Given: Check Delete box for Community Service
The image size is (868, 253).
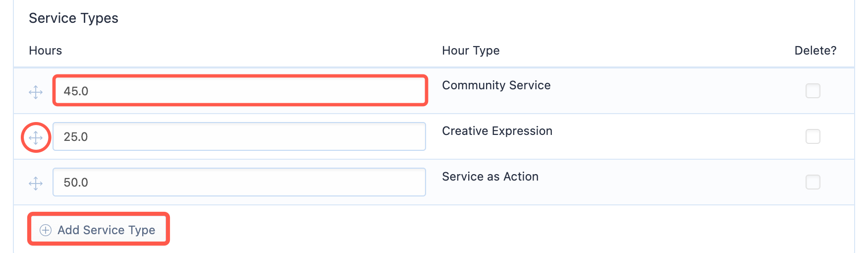Looking at the screenshot, I should 813,91.
